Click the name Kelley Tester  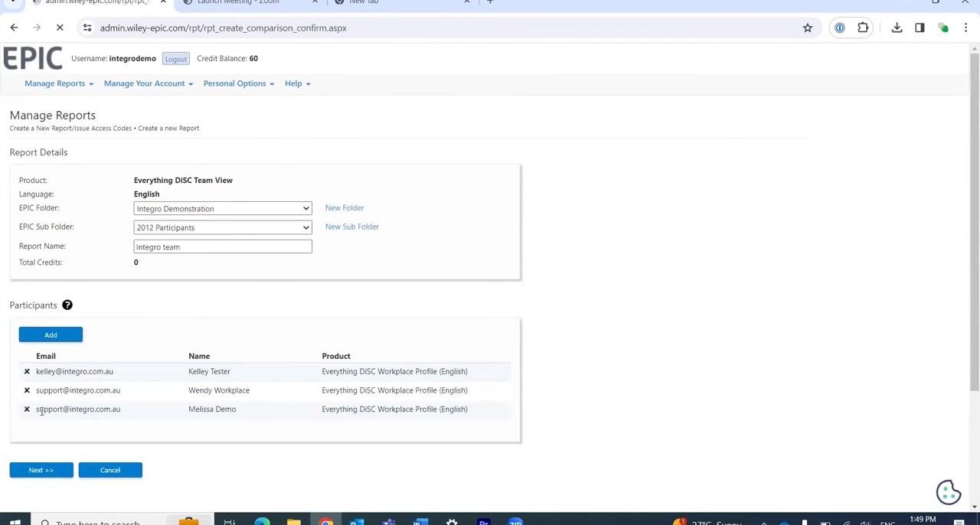tap(209, 371)
